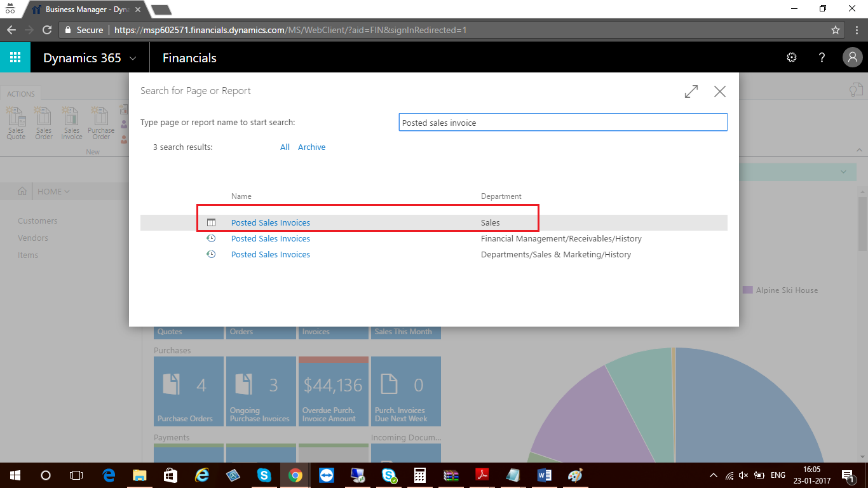Open Customers in the left navigation
This screenshot has height=488, width=868.
(x=37, y=220)
